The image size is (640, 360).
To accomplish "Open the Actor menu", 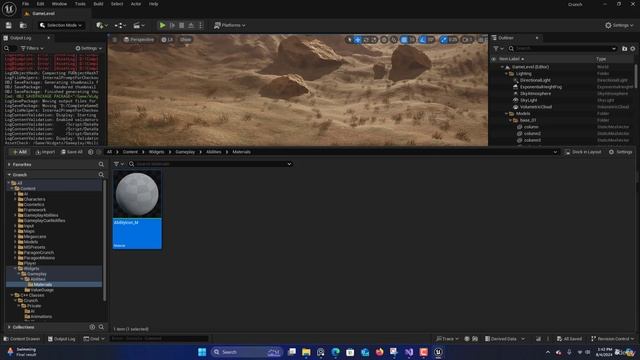I will [136, 4].
